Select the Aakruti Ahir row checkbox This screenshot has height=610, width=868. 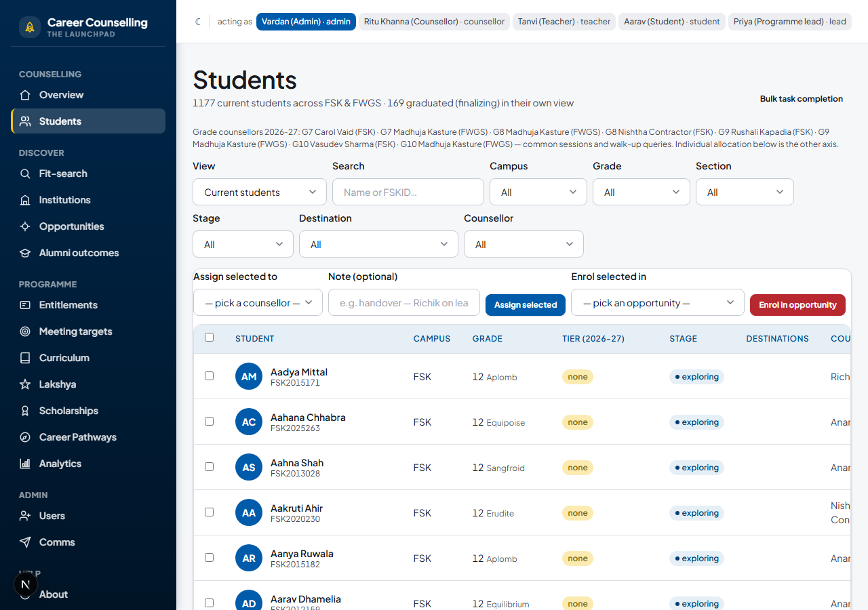(x=209, y=512)
